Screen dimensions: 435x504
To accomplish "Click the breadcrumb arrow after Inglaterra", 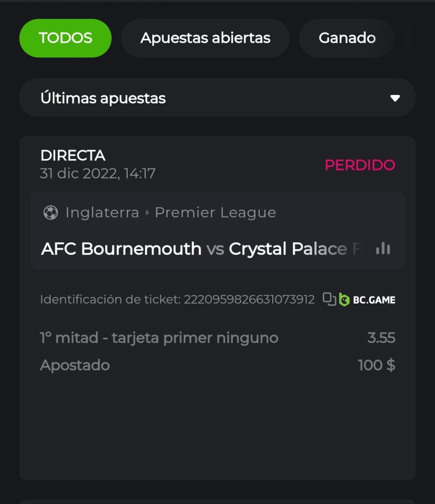I will pos(147,213).
